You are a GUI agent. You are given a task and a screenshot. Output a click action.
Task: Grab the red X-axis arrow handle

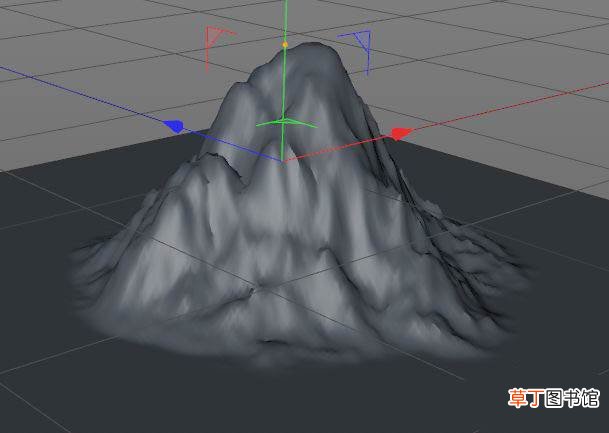click(x=400, y=134)
